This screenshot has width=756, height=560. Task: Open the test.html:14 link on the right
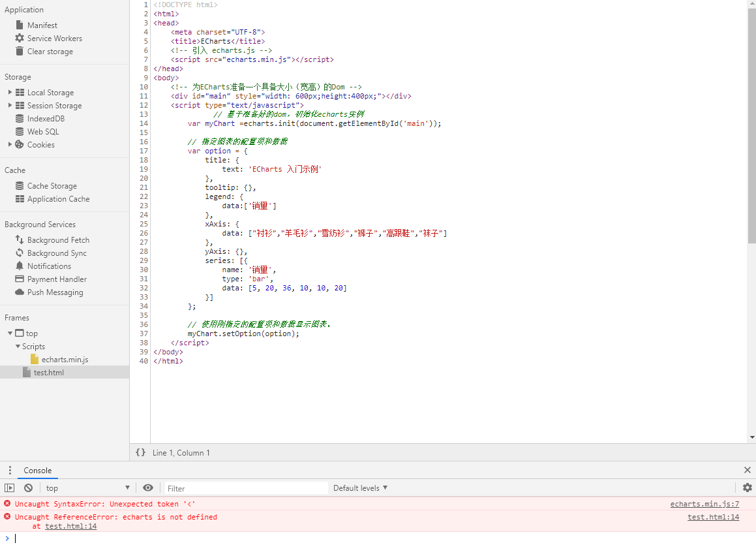click(x=713, y=517)
